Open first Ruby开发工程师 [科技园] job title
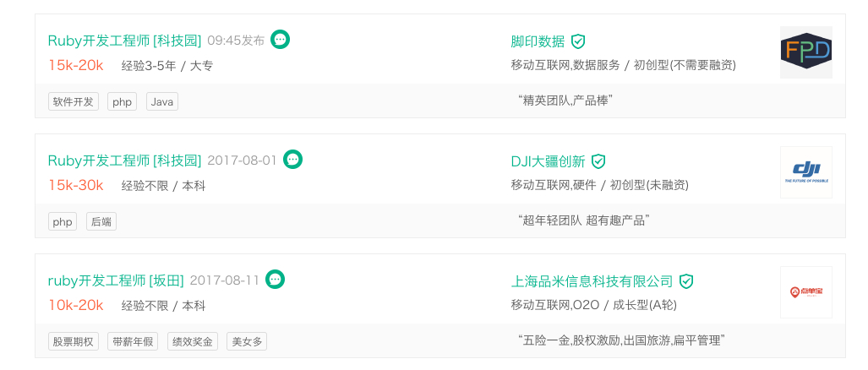 [124, 41]
